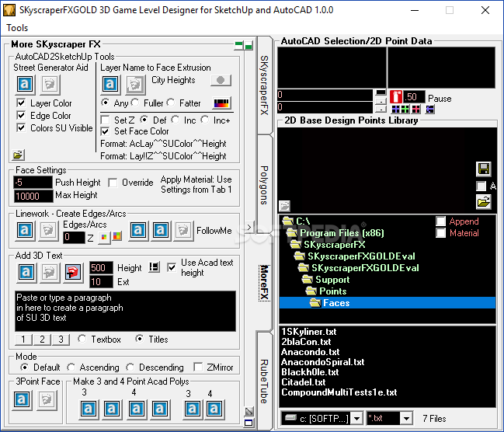Image resolution: width=504 pixels, height=432 pixels.
Task: Toggle the Set Face Color checkbox
Action: (105, 131)
